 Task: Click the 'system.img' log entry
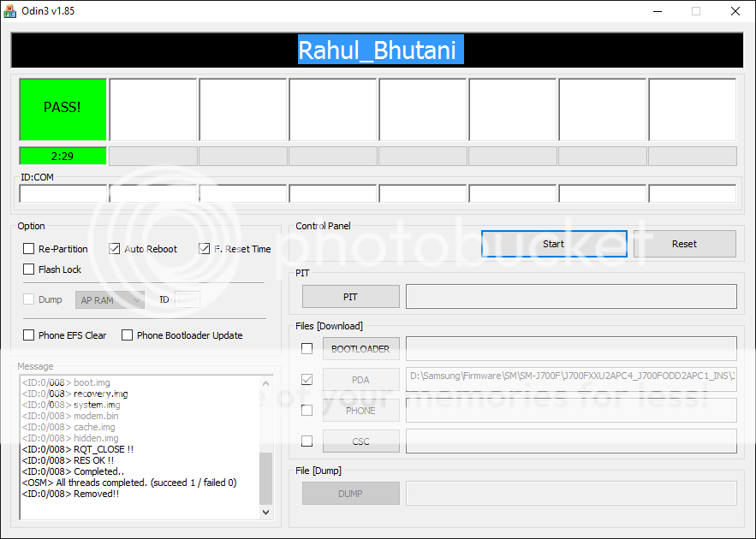click(x=71, y=405)
